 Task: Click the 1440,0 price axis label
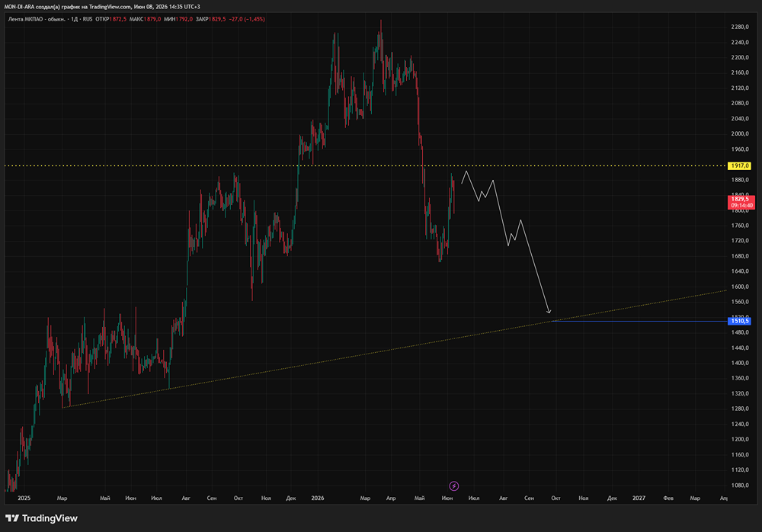coord(740,348)
